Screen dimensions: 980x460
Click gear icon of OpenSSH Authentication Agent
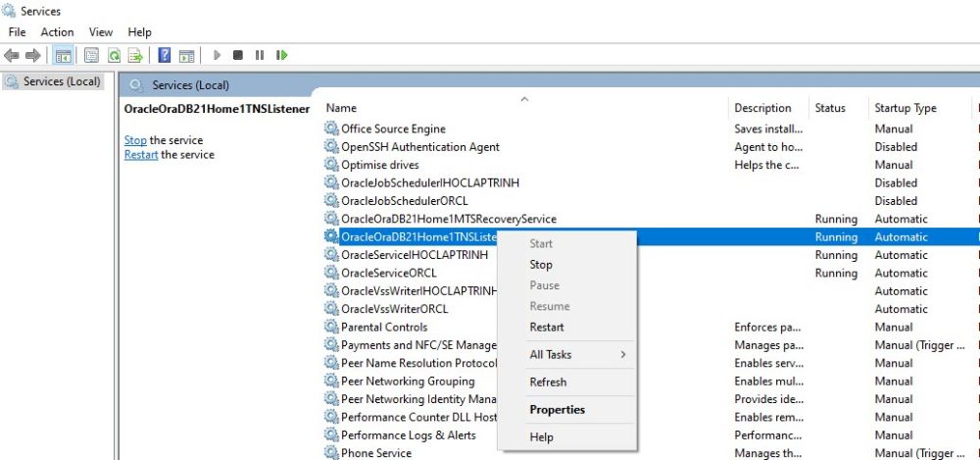(x=331, y=146)
